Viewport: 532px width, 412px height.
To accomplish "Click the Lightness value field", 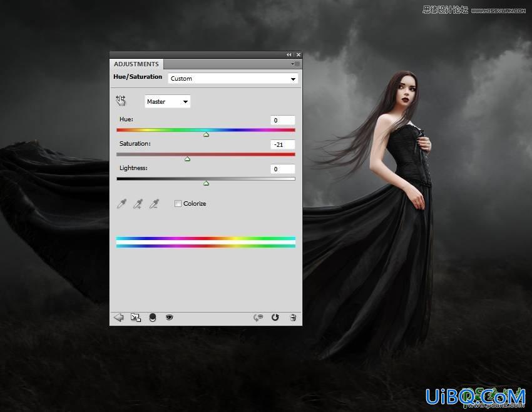I will tap(283, 169).
